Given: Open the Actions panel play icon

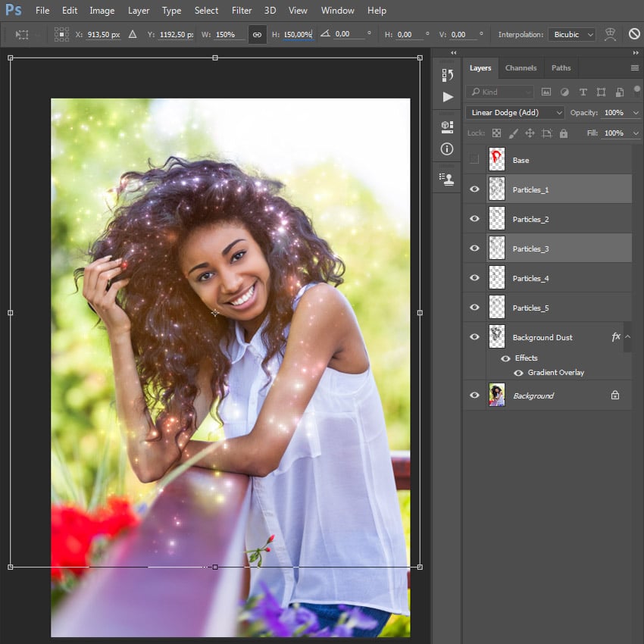Looking at the screenshot, I should [x=447, y=97].
